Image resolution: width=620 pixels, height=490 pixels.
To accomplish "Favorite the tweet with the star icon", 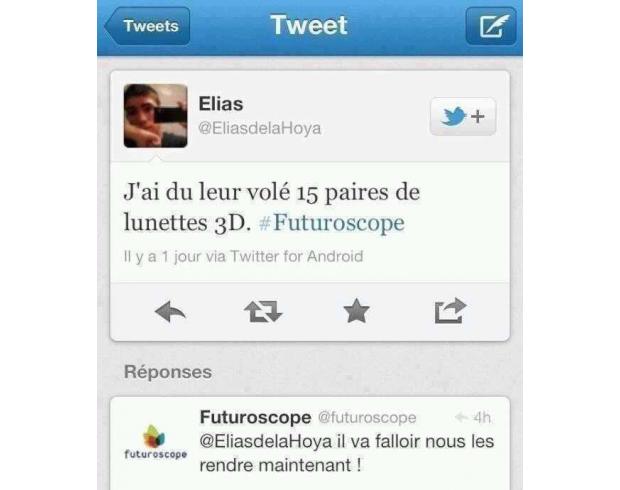I will (356, 311).
